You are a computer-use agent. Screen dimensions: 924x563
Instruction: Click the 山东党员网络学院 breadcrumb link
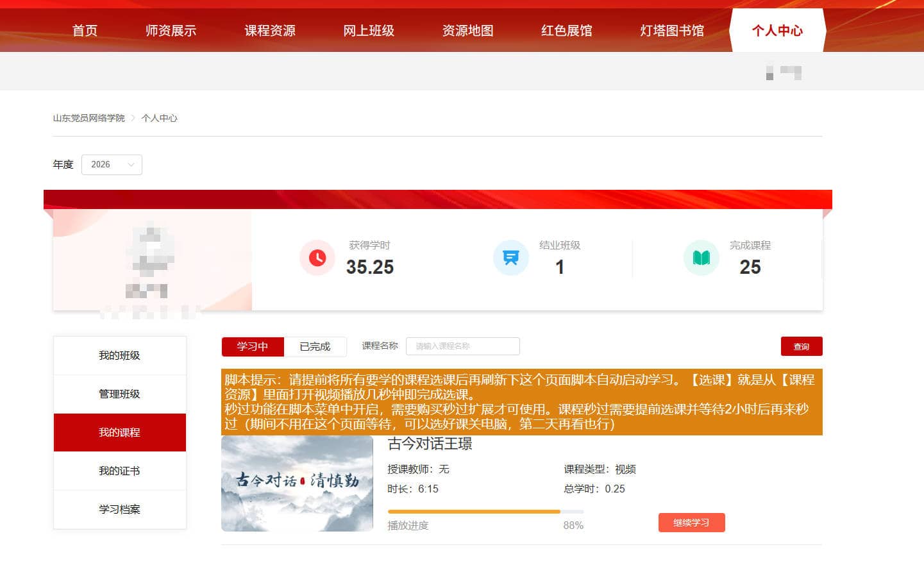88,118
